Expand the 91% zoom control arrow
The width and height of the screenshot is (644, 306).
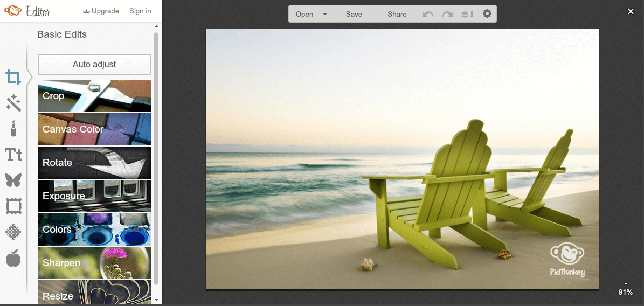[626, 283]
